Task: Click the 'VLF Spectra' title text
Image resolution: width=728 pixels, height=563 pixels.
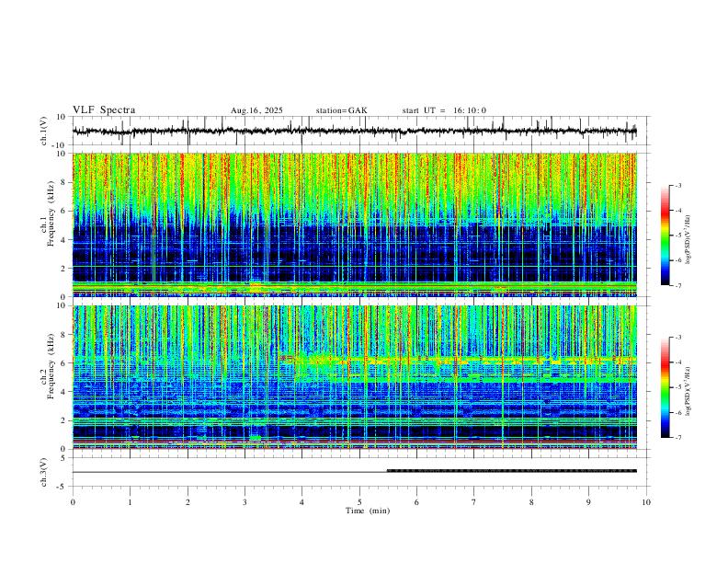Action: [104, 110]
